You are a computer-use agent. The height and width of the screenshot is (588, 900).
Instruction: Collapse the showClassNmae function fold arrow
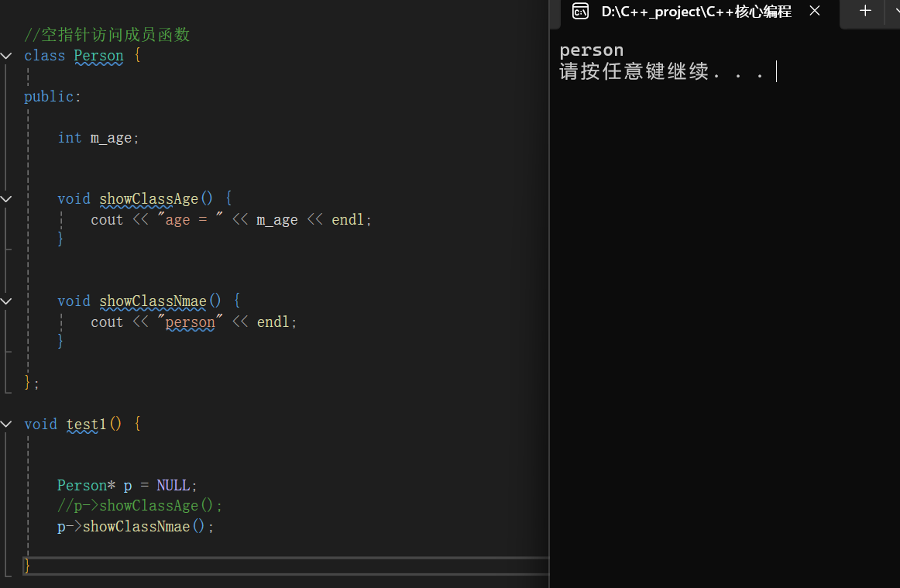(6, 301)
